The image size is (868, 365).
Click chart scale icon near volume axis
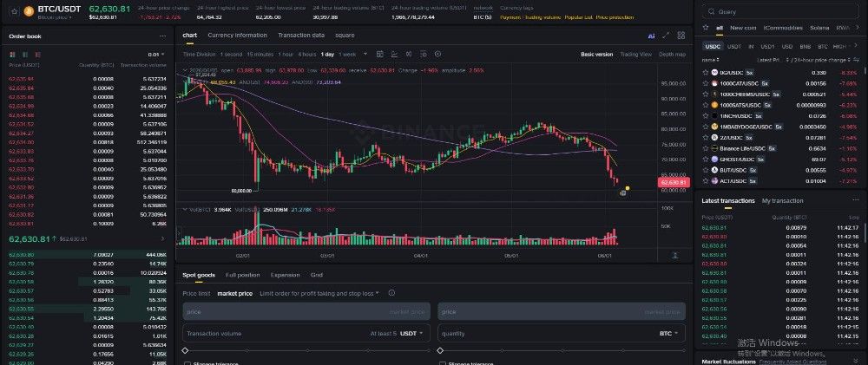pyautogui.click(x=674, y=255)
